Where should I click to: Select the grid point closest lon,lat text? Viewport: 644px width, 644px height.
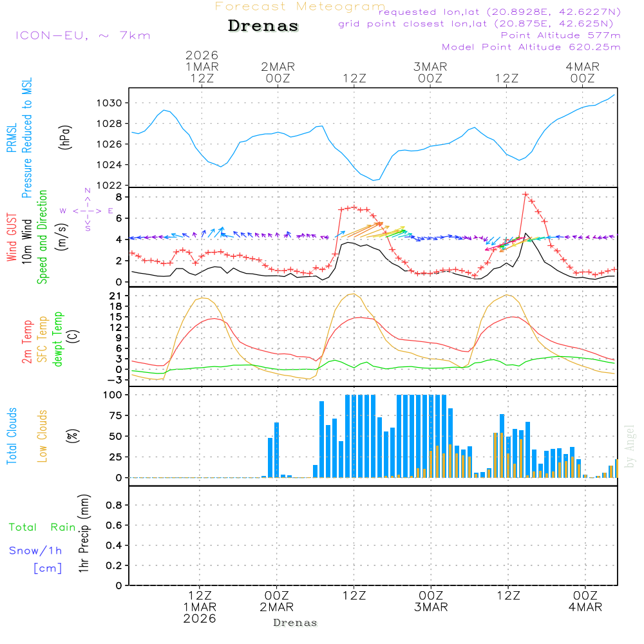tap(480, 24)
